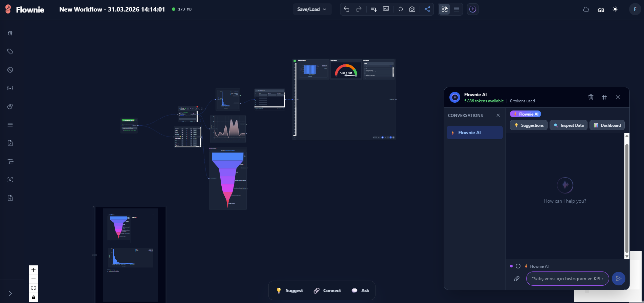Select the Flownie AI mode pill tab
The height and width of the screenshot is (303, 644).
click(x=526, y=114)
